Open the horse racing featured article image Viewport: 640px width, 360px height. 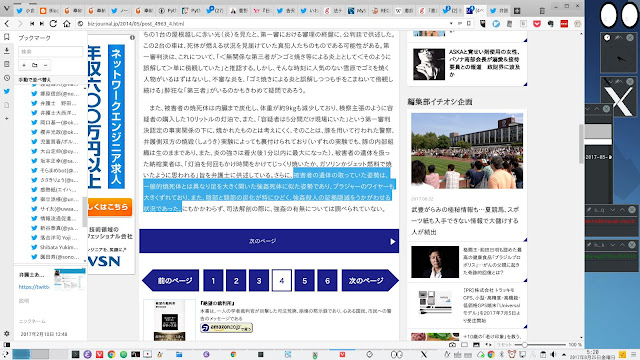click(467, 151)
